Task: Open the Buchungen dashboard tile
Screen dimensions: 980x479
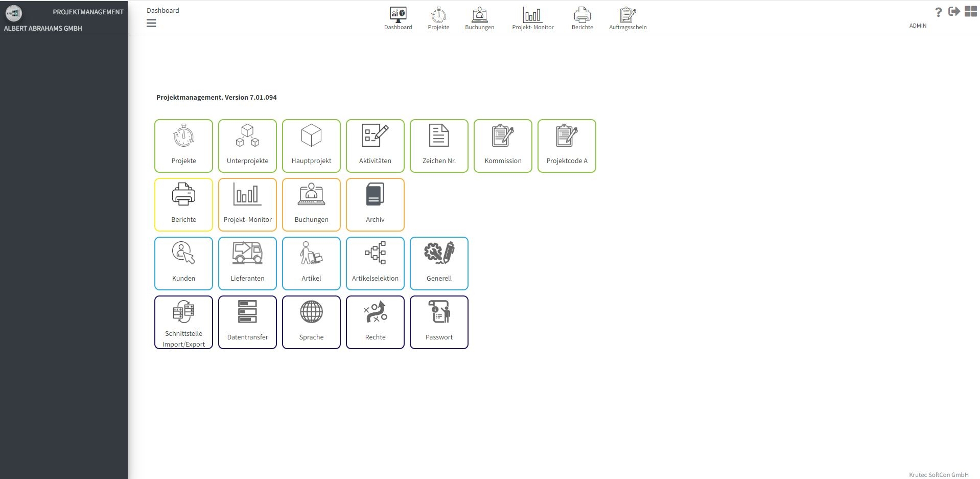Action: pos(311,204)
